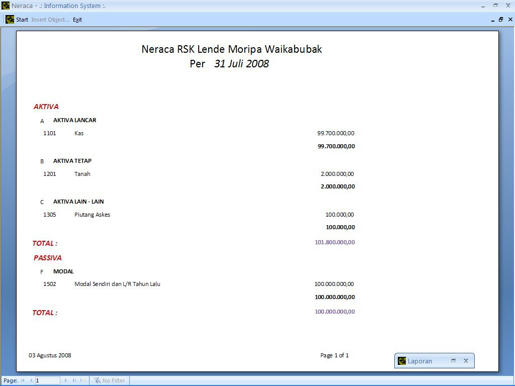Click the 'AKTIVA LAIN - LAIN' section label
Image resolution: width=515 pixels, height=386 pixels.
pos(79,202)
